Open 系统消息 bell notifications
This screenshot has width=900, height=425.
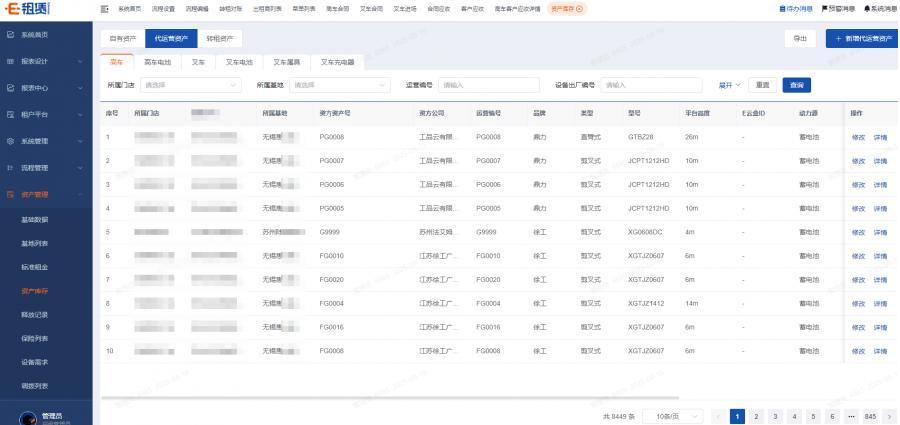tap(867, 9)
